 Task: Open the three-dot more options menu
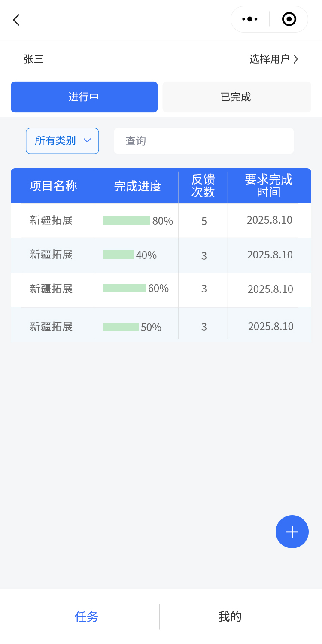point(250,19)
